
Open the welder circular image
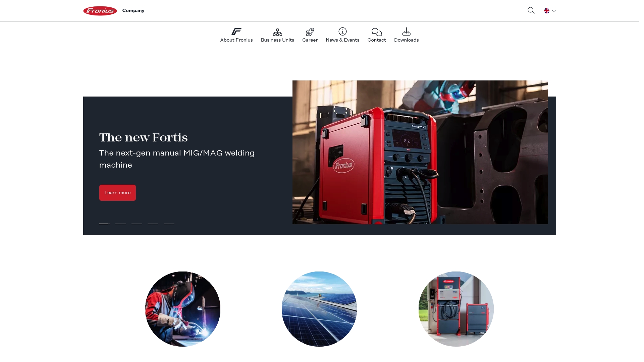click(183, 309)
